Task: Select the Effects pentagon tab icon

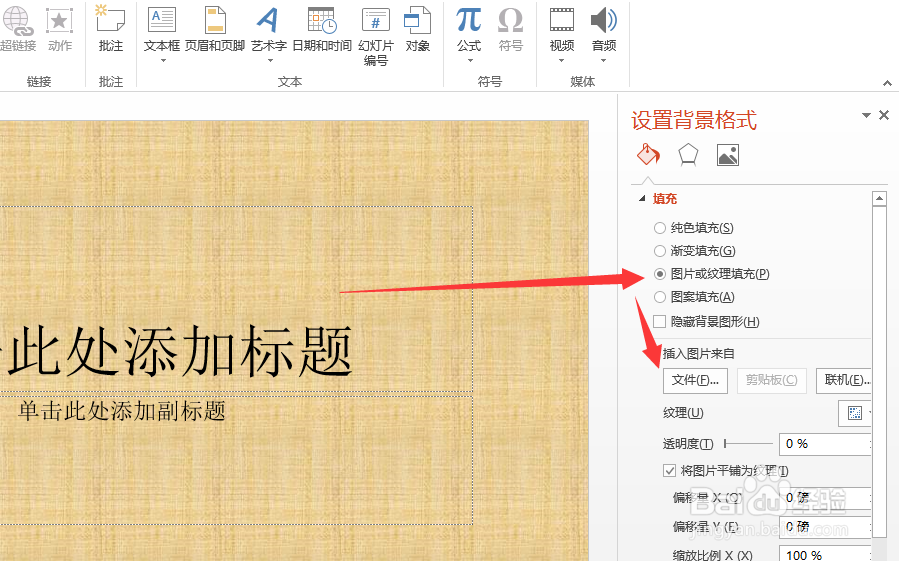Action: coord(688,155)
